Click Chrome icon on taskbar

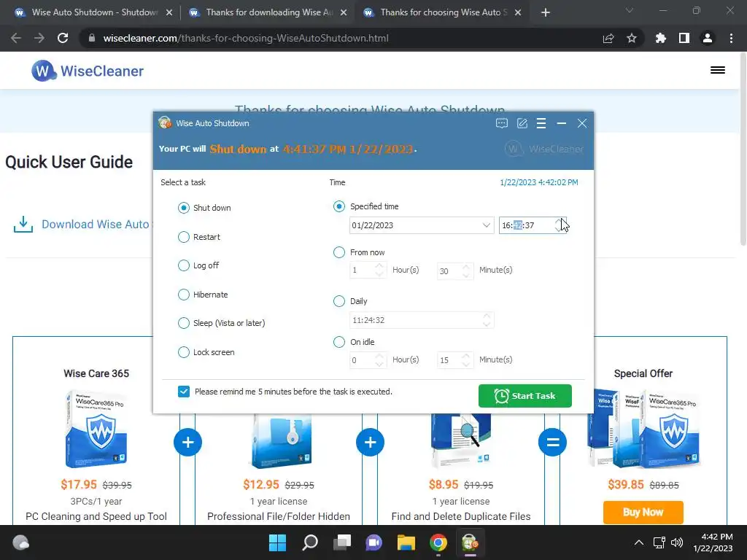tap(438, 542)
